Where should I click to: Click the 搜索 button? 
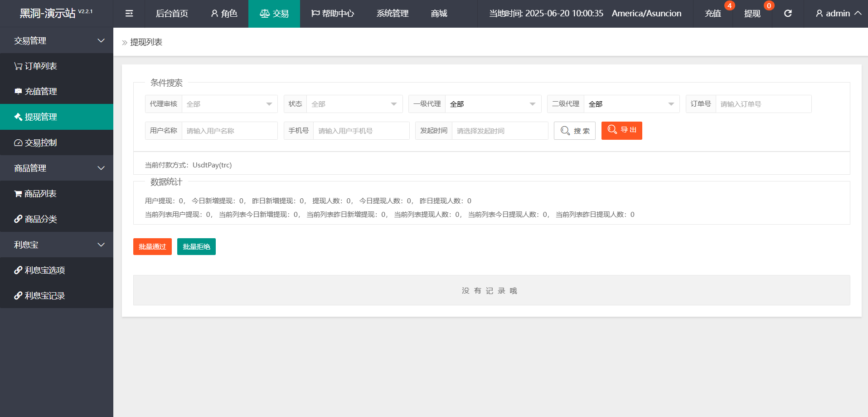pyautogui.click(x=575, y=131)
